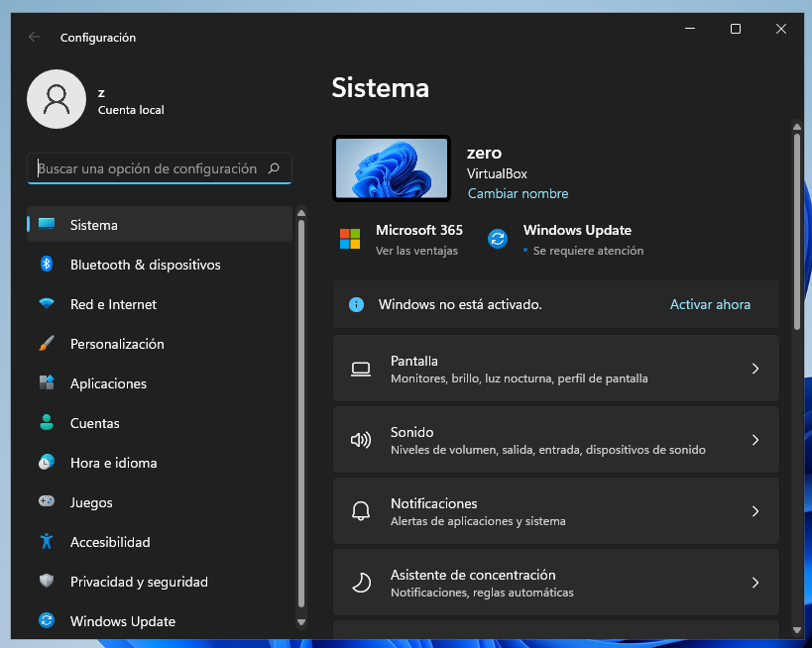Viewport: 812px width, 648px height.
Task: Click the paintbrush Personalización icon
Action: pos(47,343)
